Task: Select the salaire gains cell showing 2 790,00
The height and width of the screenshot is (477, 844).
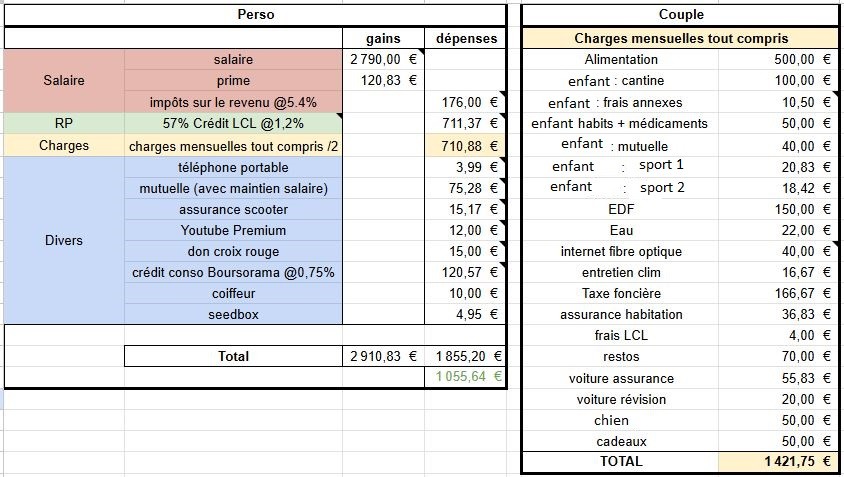Action: pos(383,60)
